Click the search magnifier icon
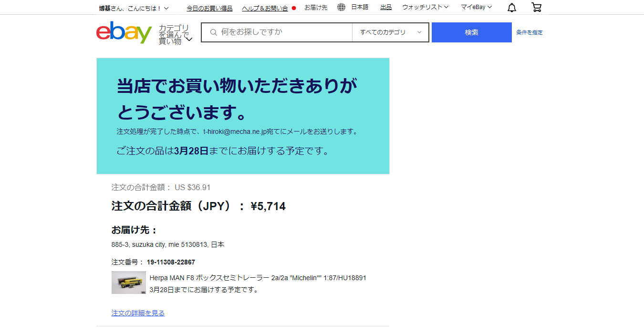Image resolution: width=644 pixels, height=334 pixels. (214, 32)
